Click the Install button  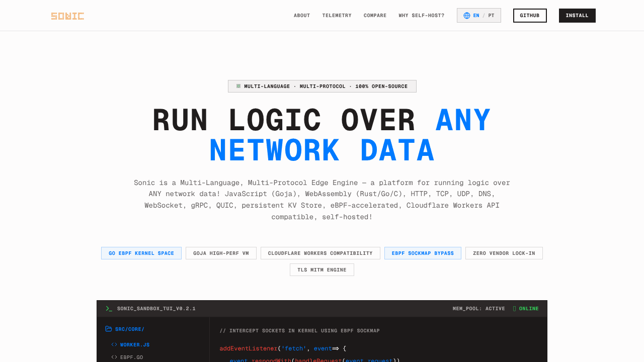pos(577,16)
